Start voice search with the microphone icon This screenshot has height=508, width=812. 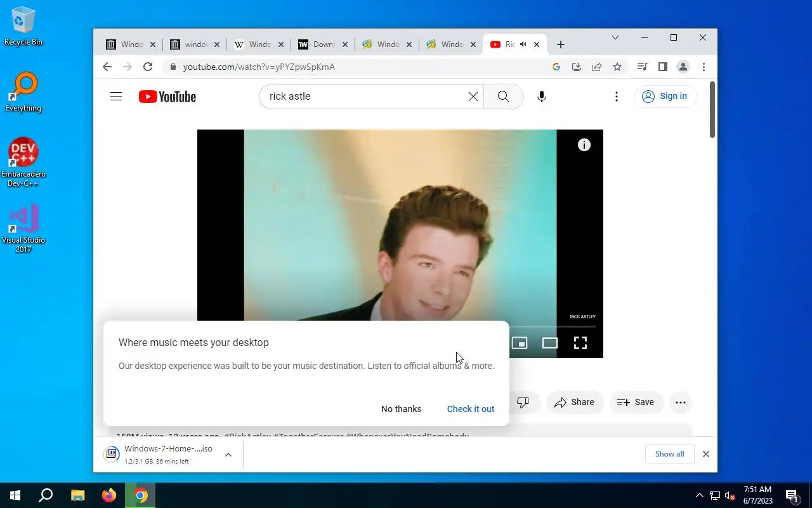pyautogui.click(x=541, y=97)
